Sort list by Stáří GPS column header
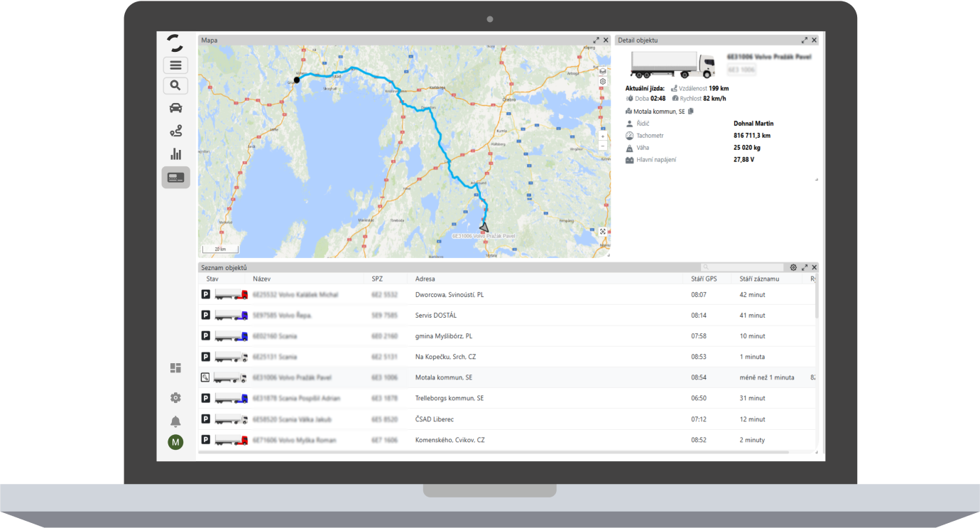980x528 pixels. tap(704, 279)
